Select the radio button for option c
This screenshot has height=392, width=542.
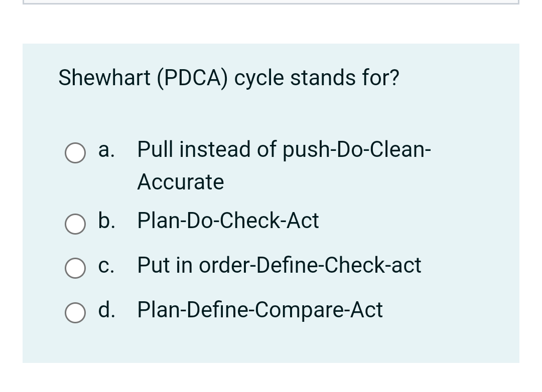click(x=75, y=269)
